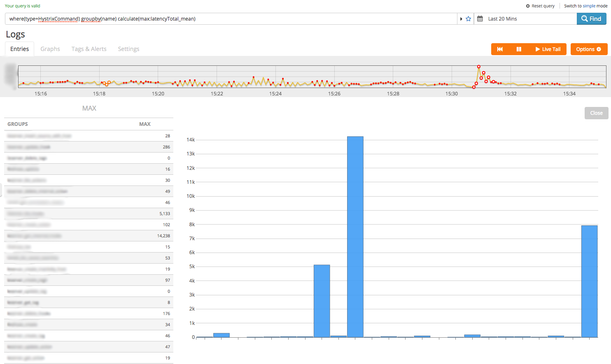Pause the log stream

(519, 49)
